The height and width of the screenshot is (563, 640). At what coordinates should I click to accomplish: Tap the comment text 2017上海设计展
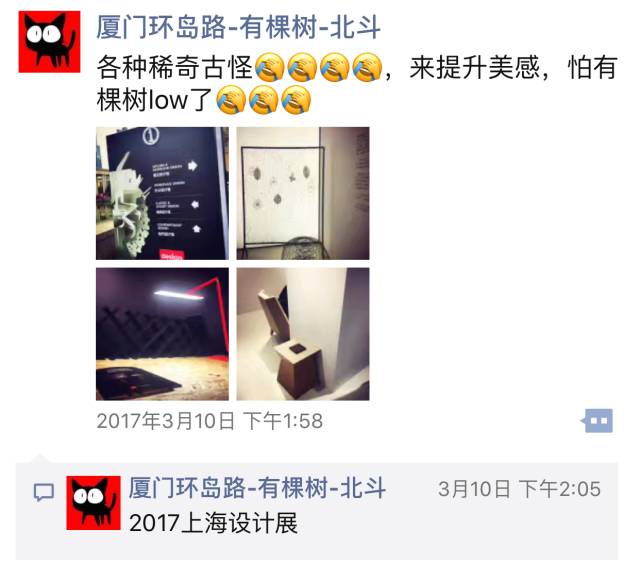tap(213, 523)
